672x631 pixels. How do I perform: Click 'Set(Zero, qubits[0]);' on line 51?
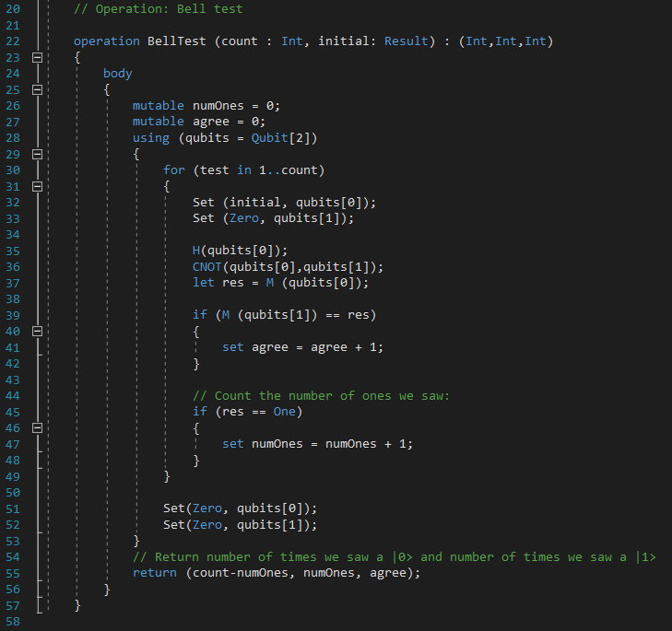tap(240, 508)
